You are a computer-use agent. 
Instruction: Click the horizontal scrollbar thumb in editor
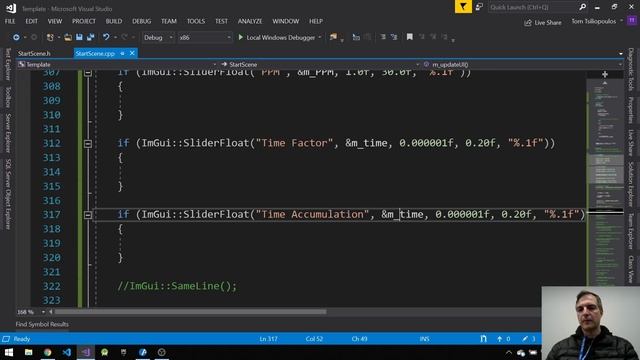pyautogui.click(x=190, y=312)
